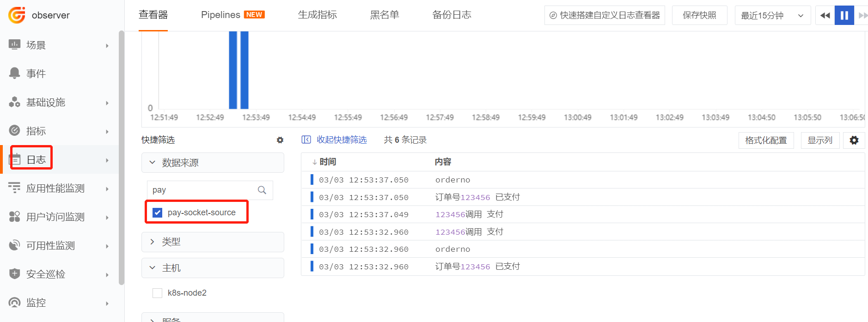Check the k8s-node2 host checkbox
Image resolution: width=868 pixels, height=322 pixels.
tap(158, 293)
